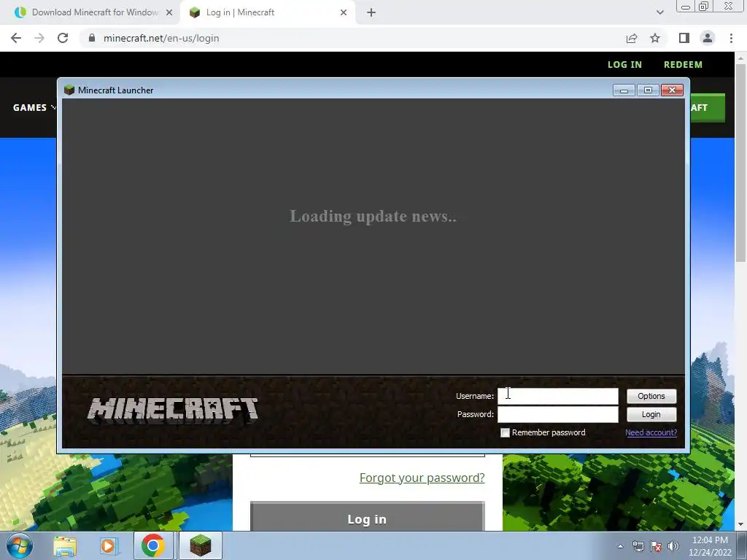Show hidden tray icons arrow
This screenshot has width=747, height=560.
[x=620, y=546]
